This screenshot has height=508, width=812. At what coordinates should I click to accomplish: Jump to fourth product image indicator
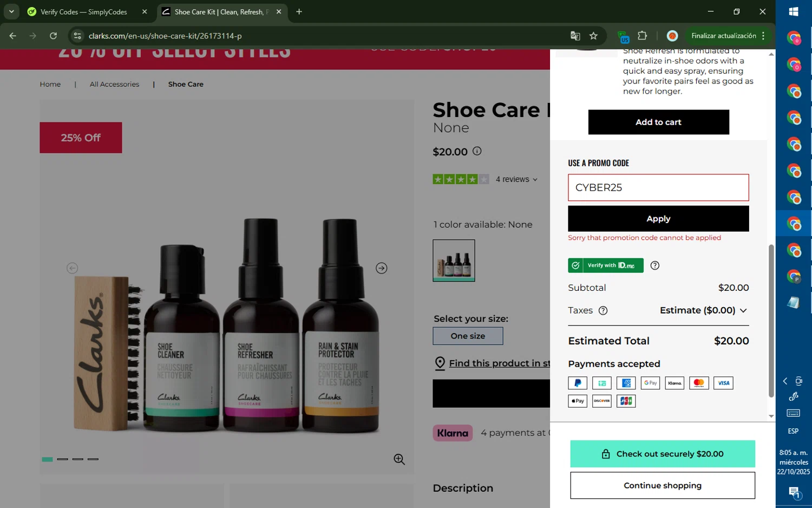point(93,459)
